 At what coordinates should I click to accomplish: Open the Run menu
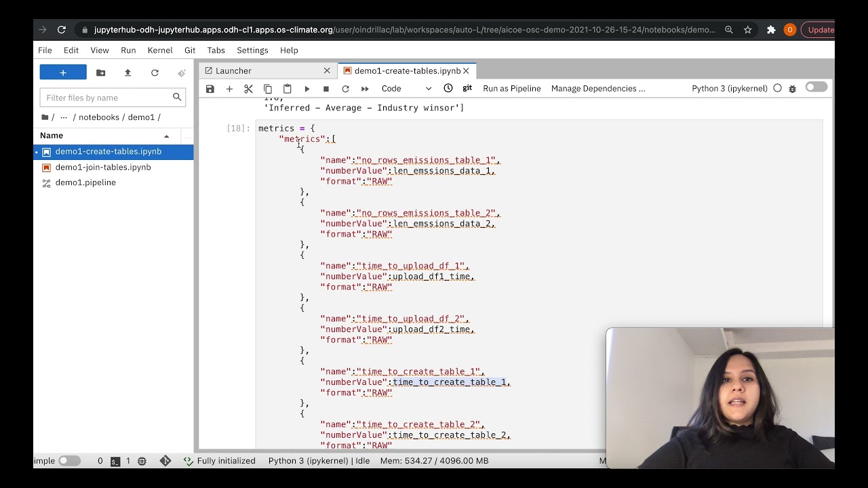coord(128,50)
